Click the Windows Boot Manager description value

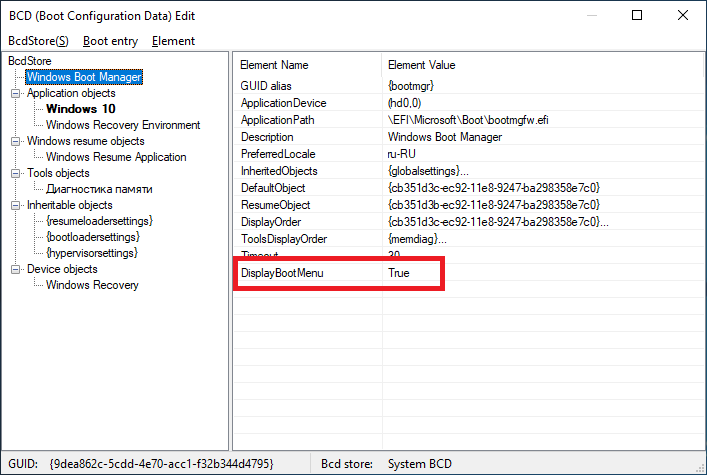(445, 137)
